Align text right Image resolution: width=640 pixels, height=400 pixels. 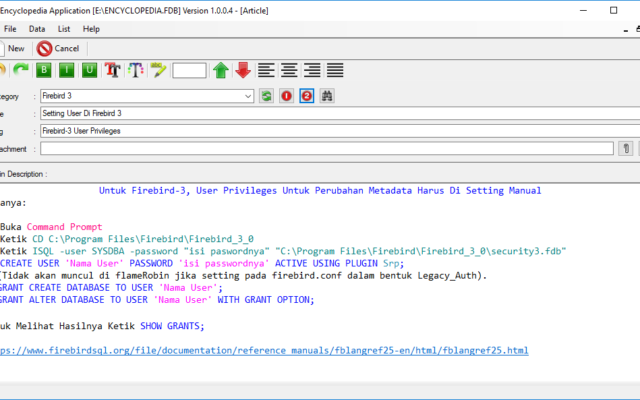coord(312,70)
